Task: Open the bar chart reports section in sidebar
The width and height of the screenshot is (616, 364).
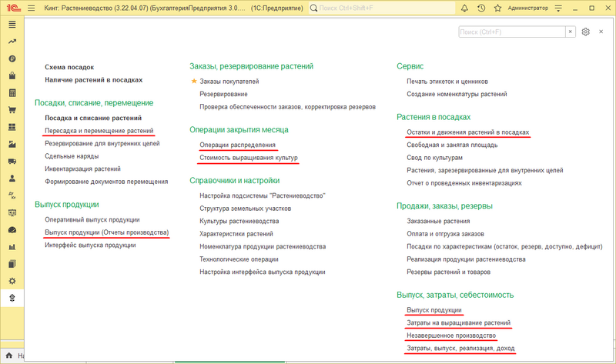Action: tap(12, 247)
